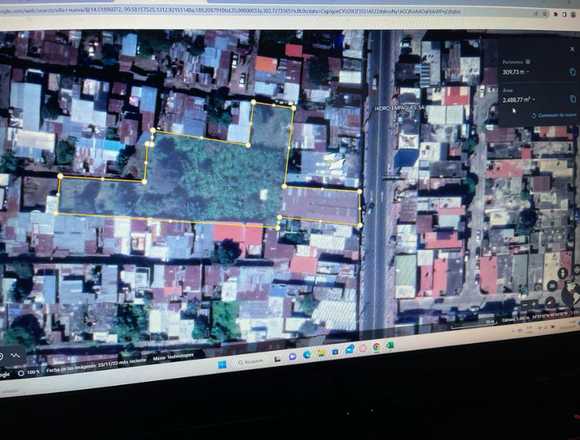This screenshot has height=440, width=580.
Task: Open the area unit dropdown
Action: pos(534,99)
